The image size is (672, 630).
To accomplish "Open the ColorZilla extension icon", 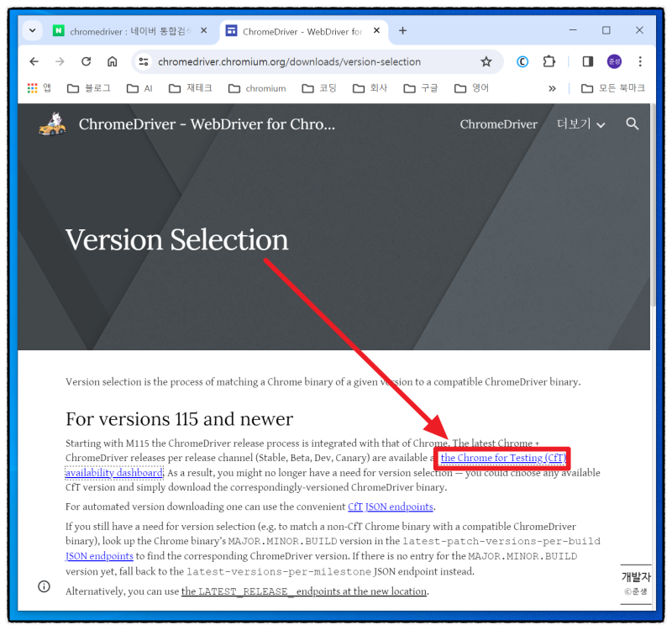I will click(x=522, y=61).
